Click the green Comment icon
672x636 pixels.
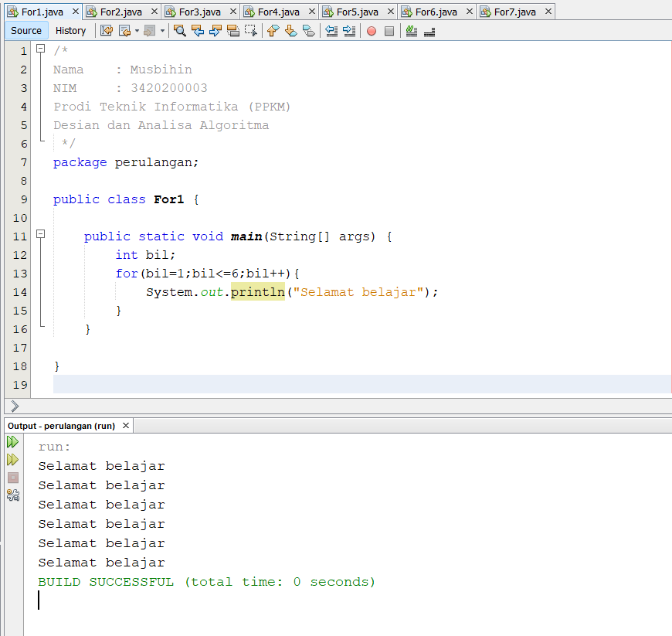click(412, 31)
